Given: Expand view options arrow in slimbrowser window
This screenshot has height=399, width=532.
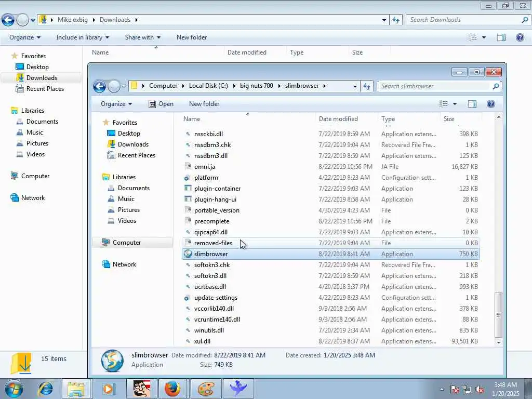Looking at the screenshot, I should pyautogui.click(x=455, y=104).
